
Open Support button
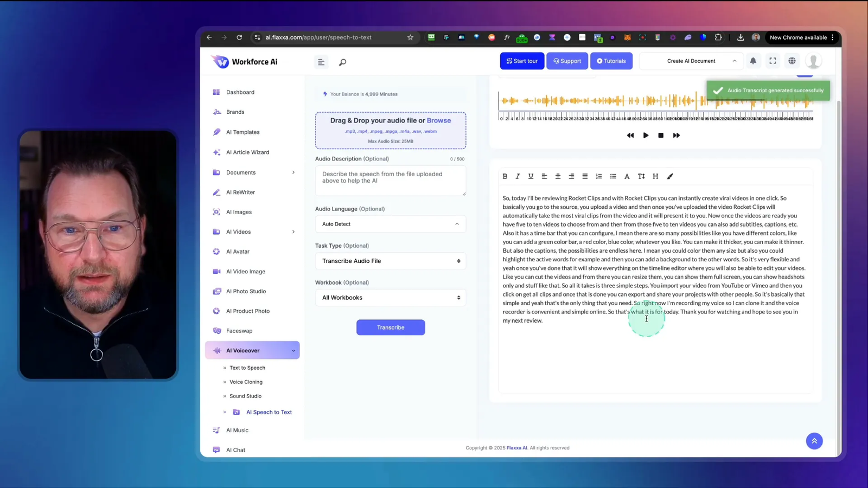[x=567, y=61]
